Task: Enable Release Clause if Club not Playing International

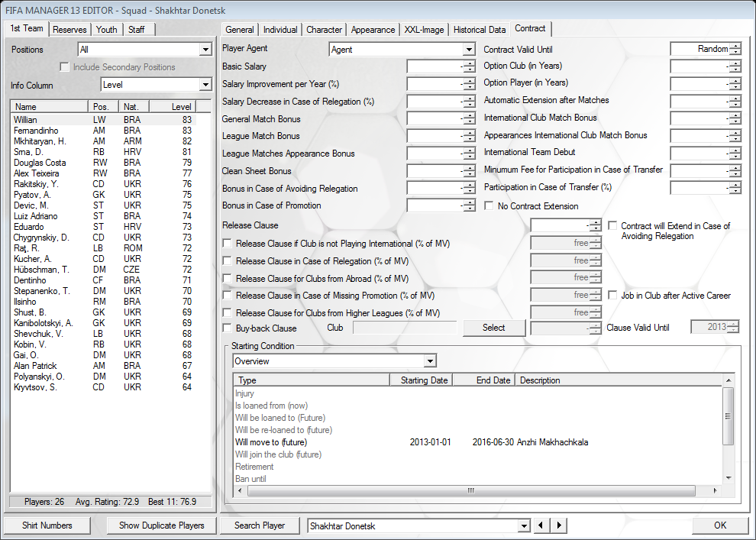Action: (x=227, y=244)
